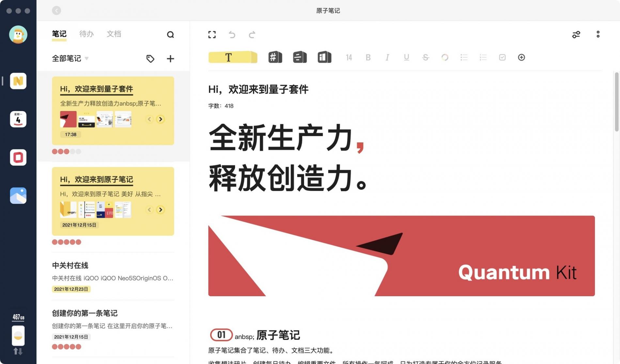Select the hash heading style block
This screenshot has height=364, width=620.
click(x=275, y=57)
